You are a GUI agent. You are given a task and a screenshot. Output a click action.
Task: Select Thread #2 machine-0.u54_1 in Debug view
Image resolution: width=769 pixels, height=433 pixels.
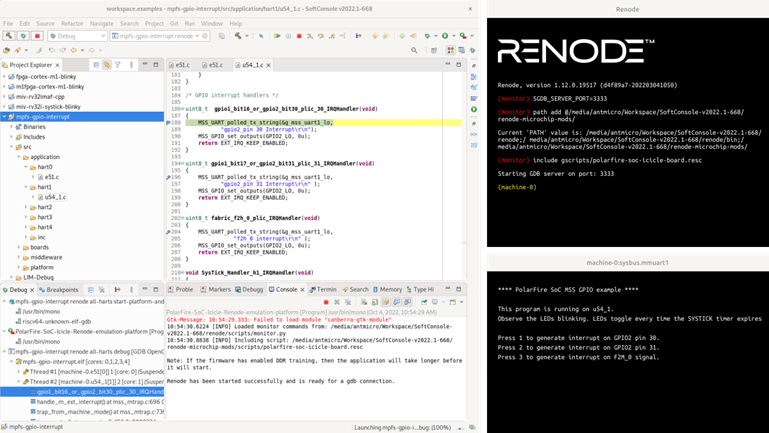(x=93, y=382)
